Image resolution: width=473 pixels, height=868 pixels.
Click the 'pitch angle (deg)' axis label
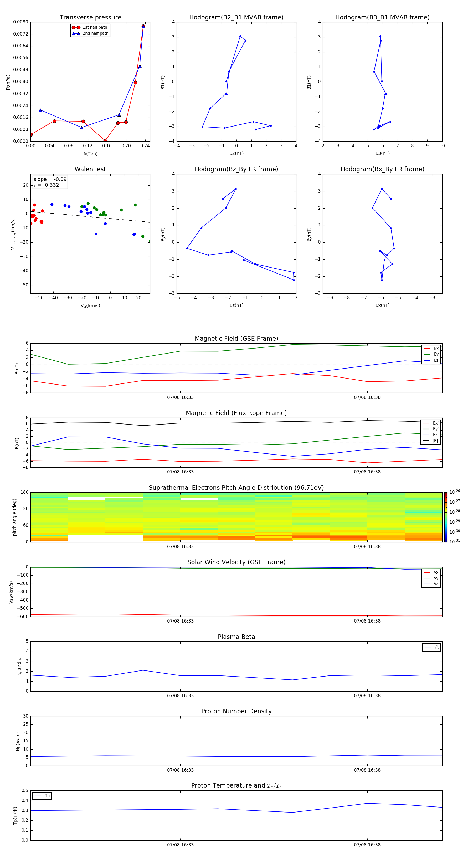pyautogui.click(x=14, y=517)
